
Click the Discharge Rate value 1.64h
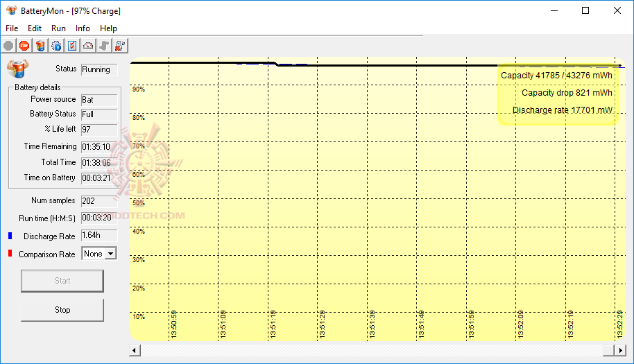point(99,235)
